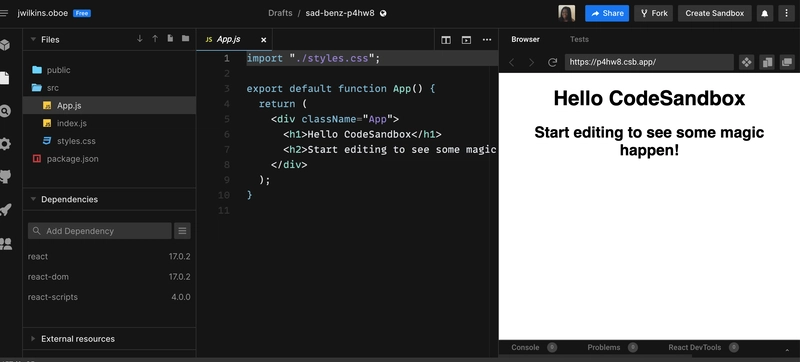800x362 pixels.
Task: Toggle split editor layout icon
Action: coord(446,40)
